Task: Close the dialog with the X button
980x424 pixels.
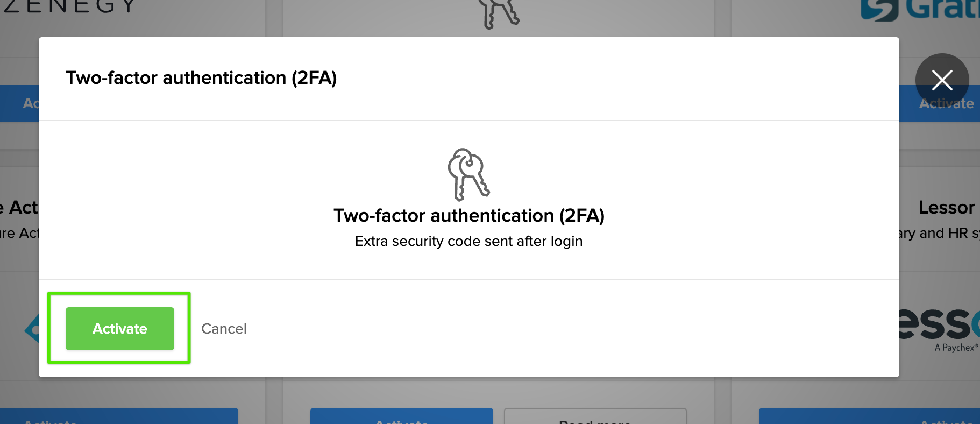Action: [x=942, y=80]
